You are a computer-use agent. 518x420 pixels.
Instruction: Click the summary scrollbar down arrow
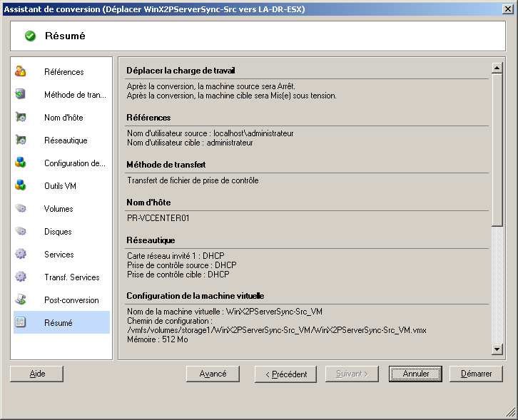pos(497,349)
